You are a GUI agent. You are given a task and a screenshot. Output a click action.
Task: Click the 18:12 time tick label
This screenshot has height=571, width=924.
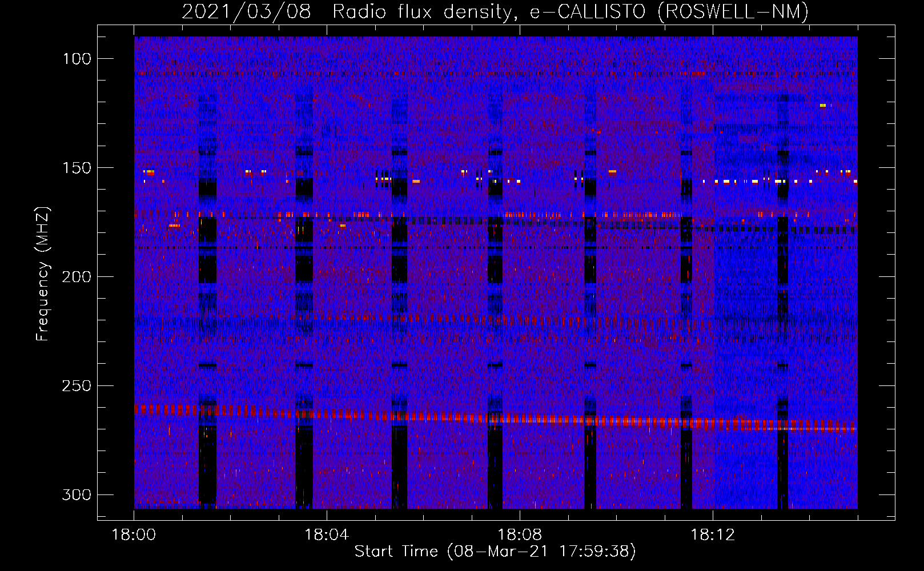(713, 535)
